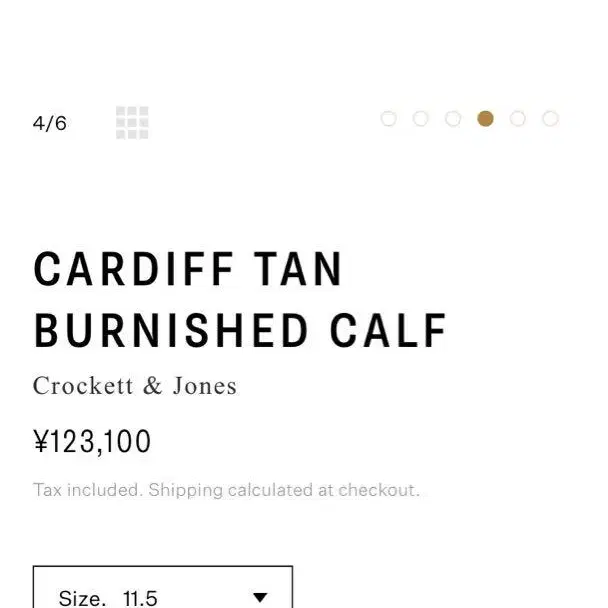Click the ¥123,100 price
Image resolution: width=608 pixels, height=608 pixels.
[x=92, y=442]
